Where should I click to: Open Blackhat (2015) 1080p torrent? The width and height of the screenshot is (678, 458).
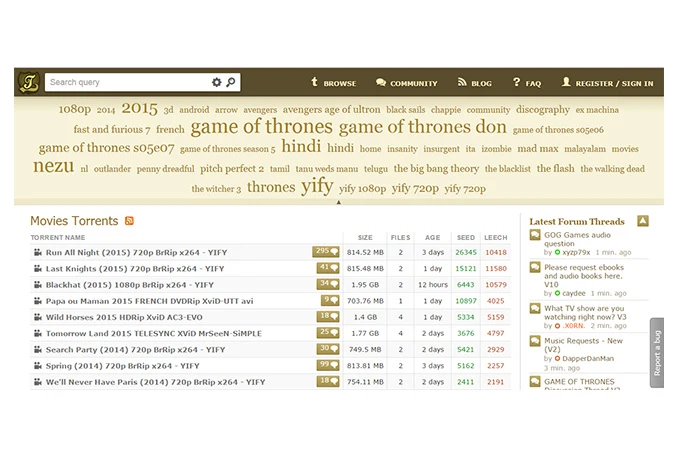click(130, 285)
